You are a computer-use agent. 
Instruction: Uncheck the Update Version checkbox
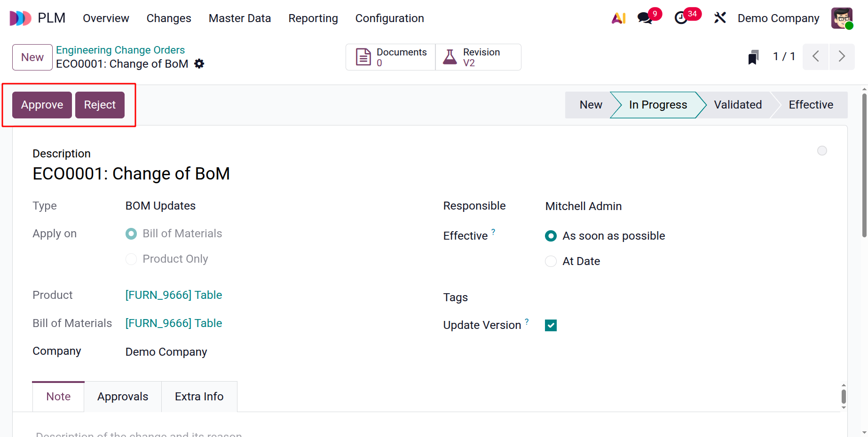point(550,325)
